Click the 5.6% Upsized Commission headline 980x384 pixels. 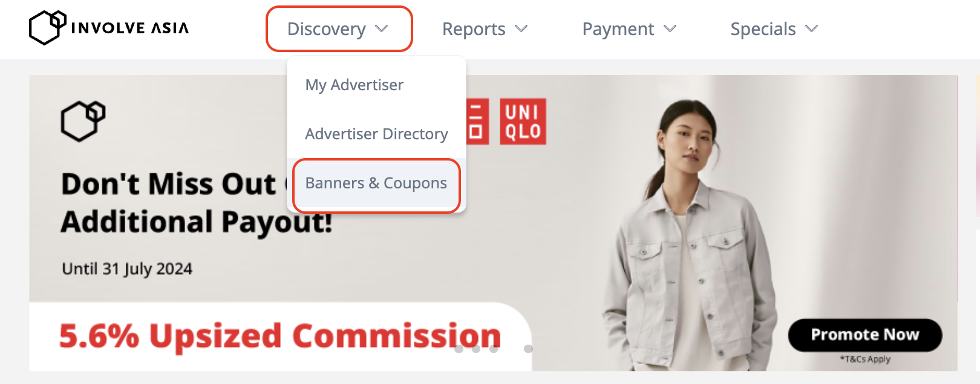point(280,336)
